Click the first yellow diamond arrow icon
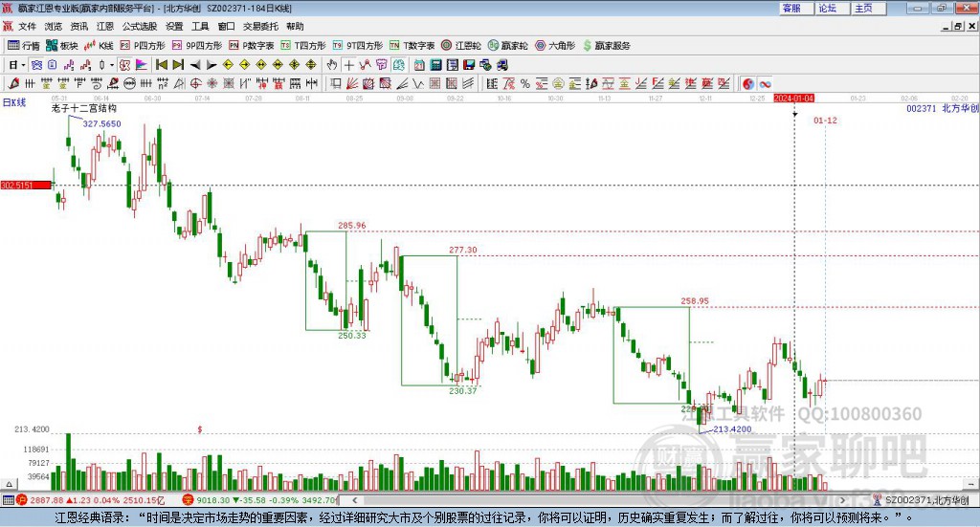Viewport: 980px width, 527px height. point(228,65)
